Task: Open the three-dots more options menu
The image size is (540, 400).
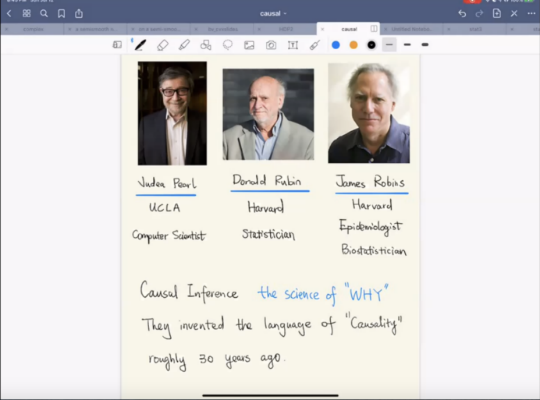Action: pos(531,13)
